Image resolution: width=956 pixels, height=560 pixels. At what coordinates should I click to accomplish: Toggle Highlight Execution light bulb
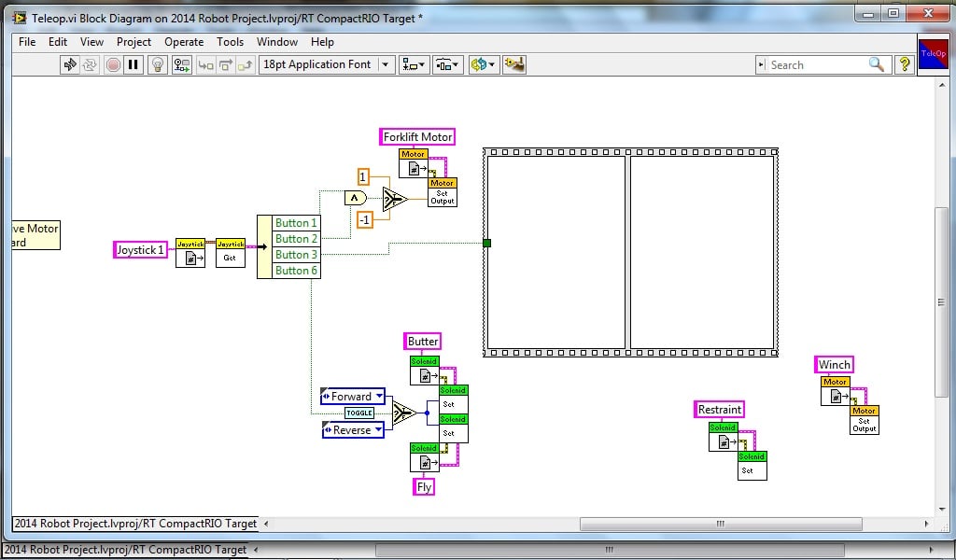click(157, 64)
